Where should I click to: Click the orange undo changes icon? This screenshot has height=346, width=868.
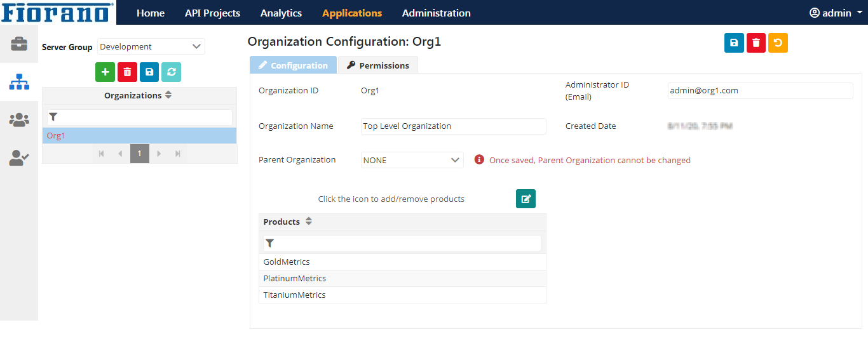778,43
